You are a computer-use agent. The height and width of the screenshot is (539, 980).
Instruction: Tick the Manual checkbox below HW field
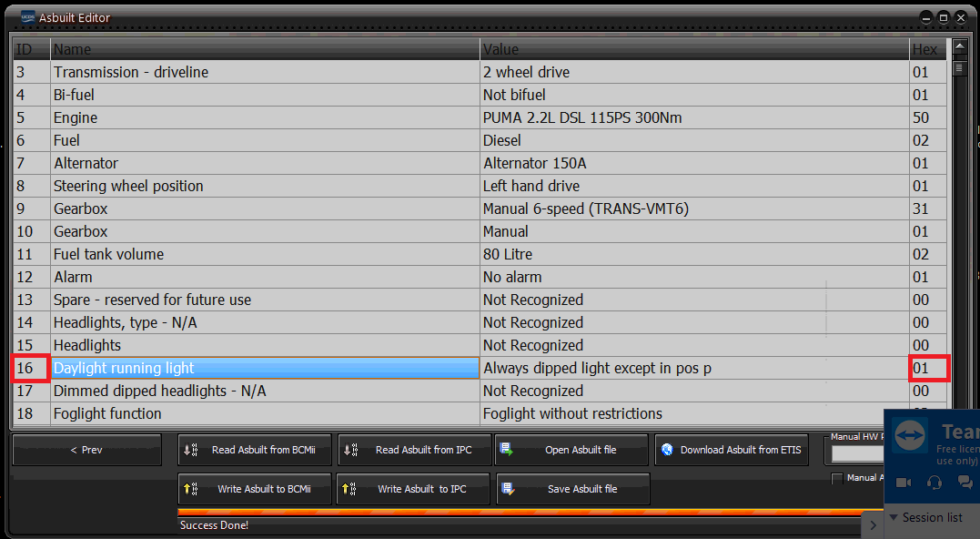[x=837, y=478]
